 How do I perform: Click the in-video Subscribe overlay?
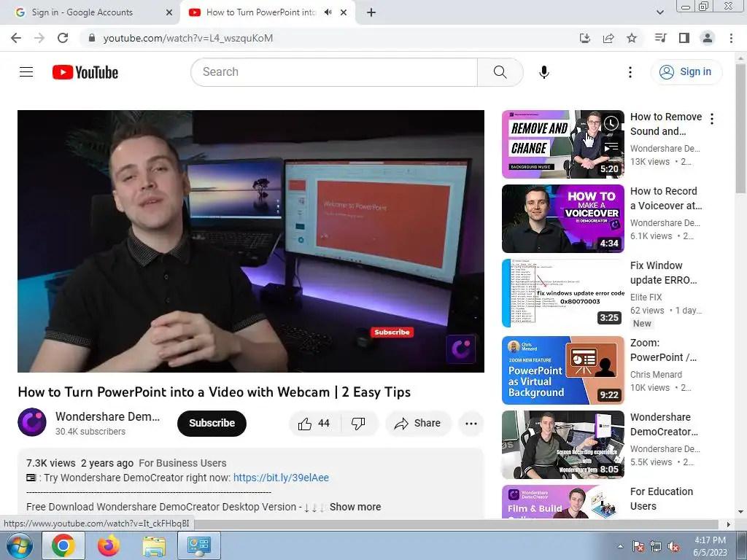click(392, 332)
